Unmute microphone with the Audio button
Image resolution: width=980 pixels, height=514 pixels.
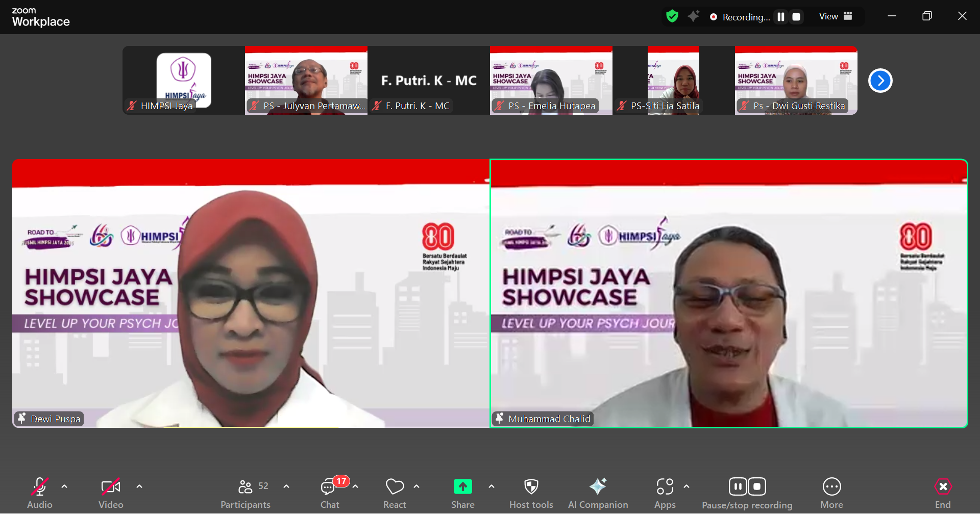pos(40,493)
